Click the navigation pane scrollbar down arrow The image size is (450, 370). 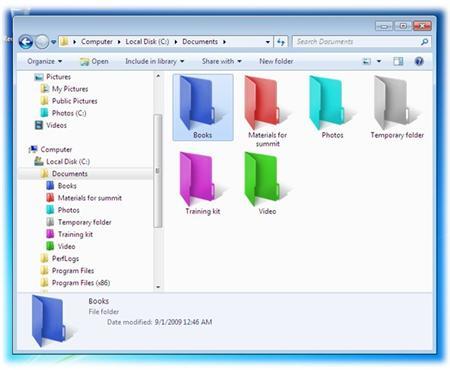click(x=158, y=287)
